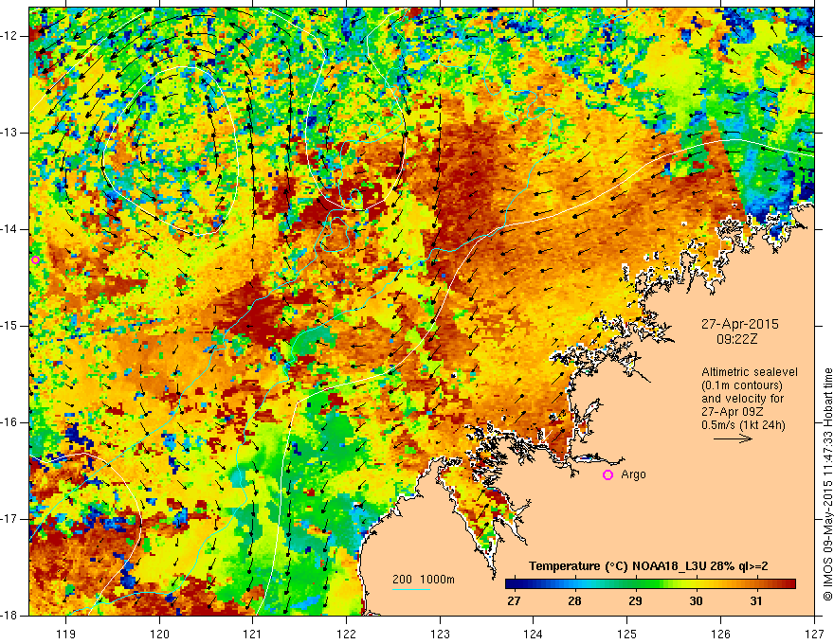The height and width of the screenshot is (644, 834).
Task: Click the 'Altimetric sealevel' legend text
Action: [x=750, y=372]
